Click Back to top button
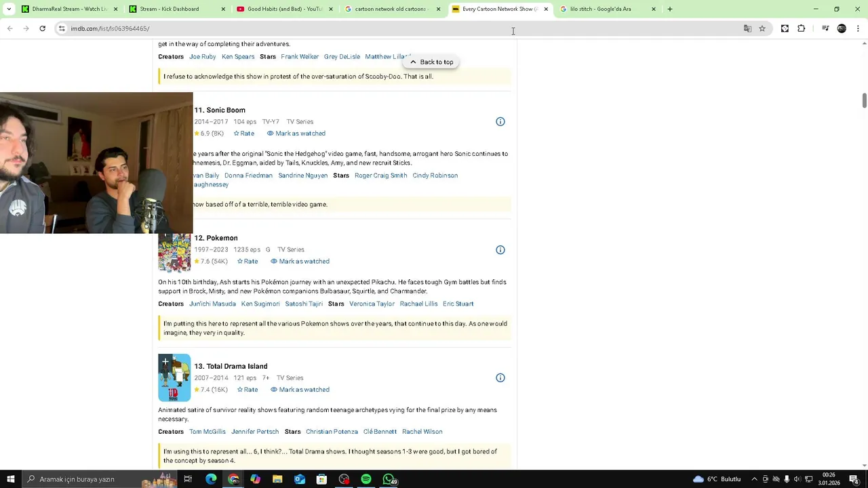Screen dimensions: 868x488 (431, 62)
